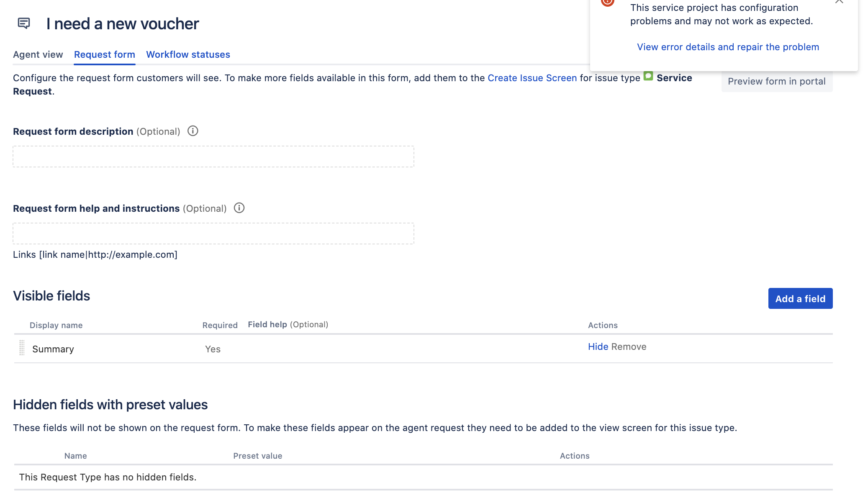Hide the Summary field
The height and width of the screenshot is (498, 868).
click(598, 347)
